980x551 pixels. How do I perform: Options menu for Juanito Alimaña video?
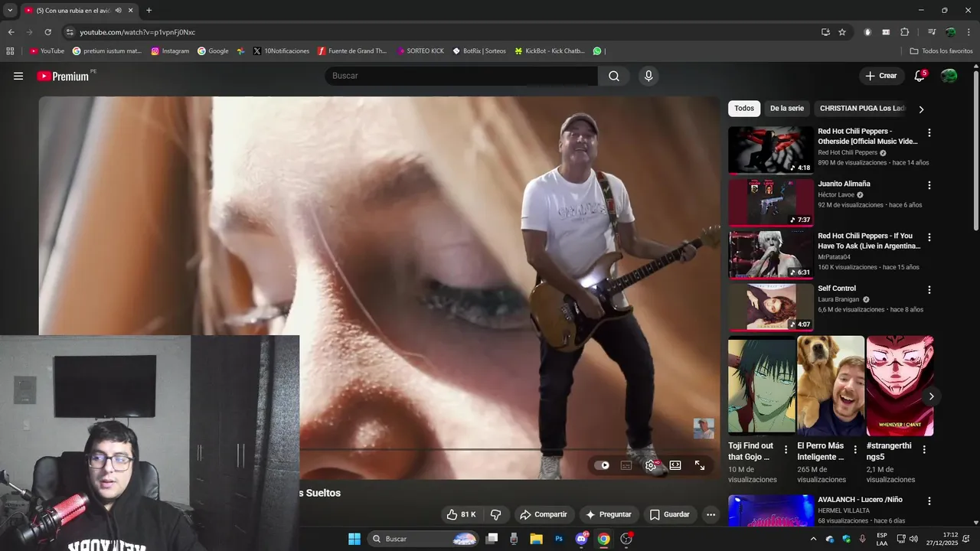click(x=929, y=185)
